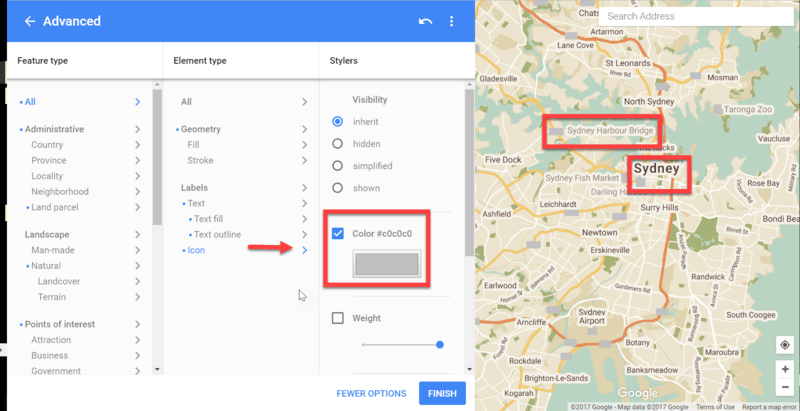Select Neighborhood feature type
Screen dimensions: 800x411
60,192
